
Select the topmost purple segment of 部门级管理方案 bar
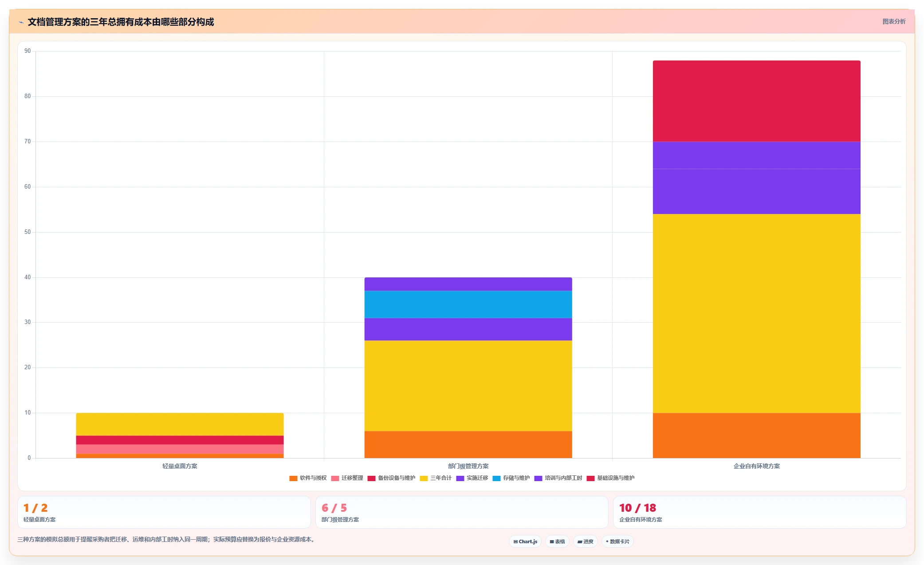[468, 284]
